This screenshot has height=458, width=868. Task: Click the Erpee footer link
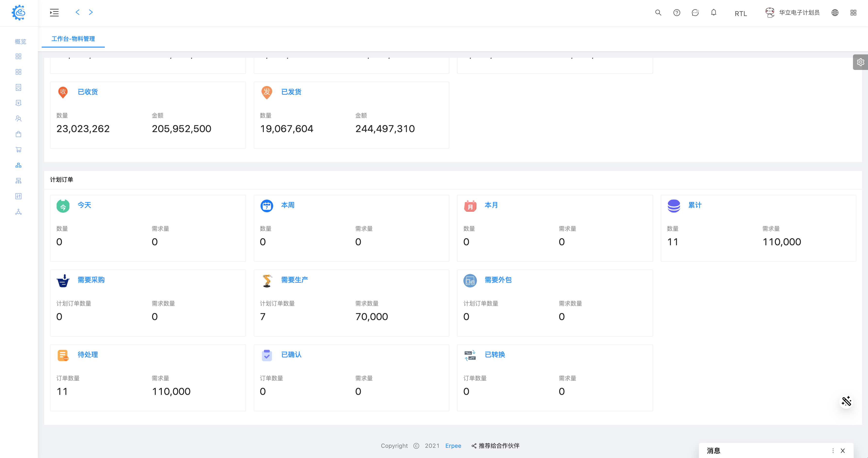click(x=453, y=446)
